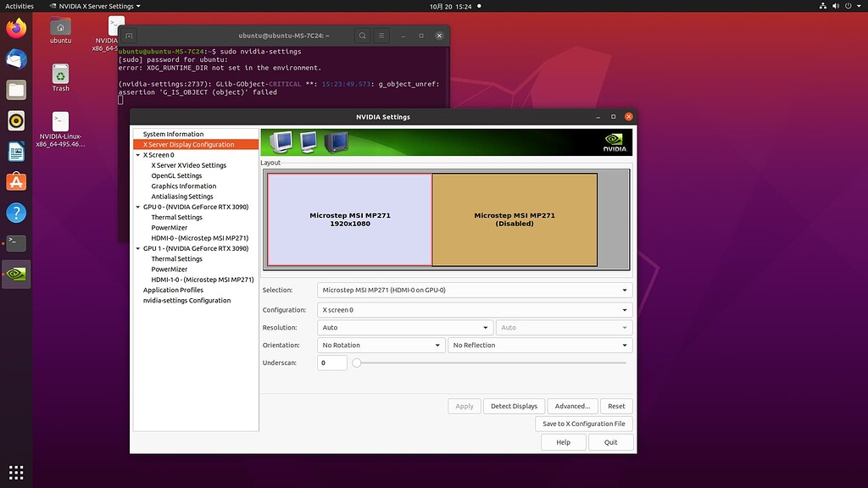Adjust the Underscan slider
The width and height of the screenshot is (868, 488).
point(358,363)
